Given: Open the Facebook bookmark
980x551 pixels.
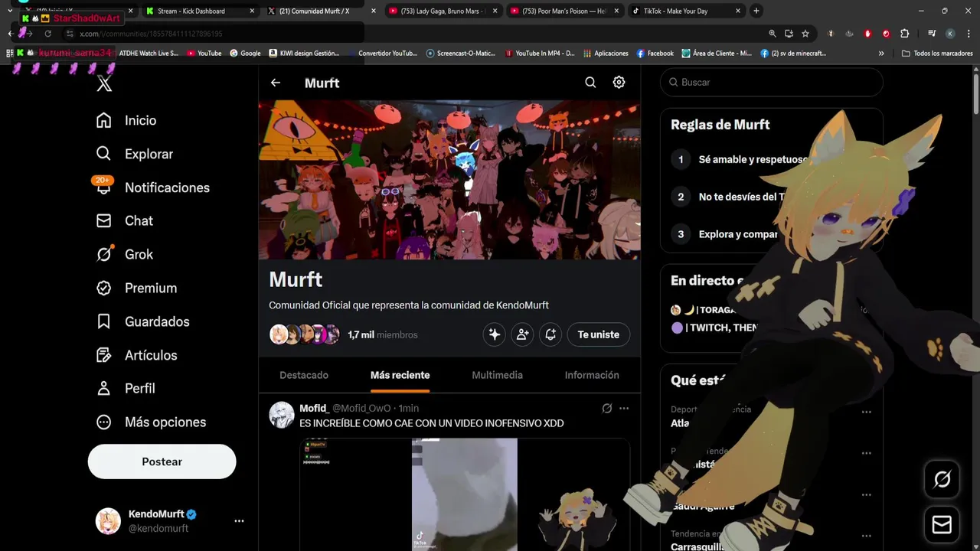Looking at the screenshot, I should click(x=655, y=54).
